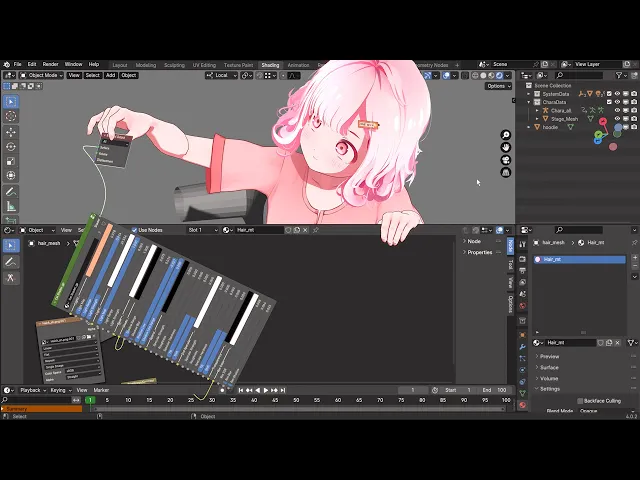Collapse the Settings panel
Image resolution: width=640 pixels, height=480 pixels.
(x=549, y=389)
